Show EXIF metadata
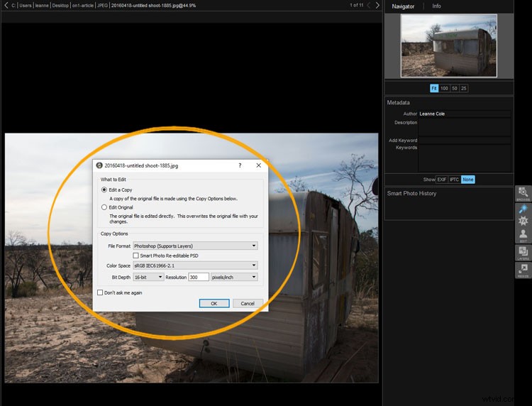The width and height of the screenshot is (532, 406). click(442, 180)
